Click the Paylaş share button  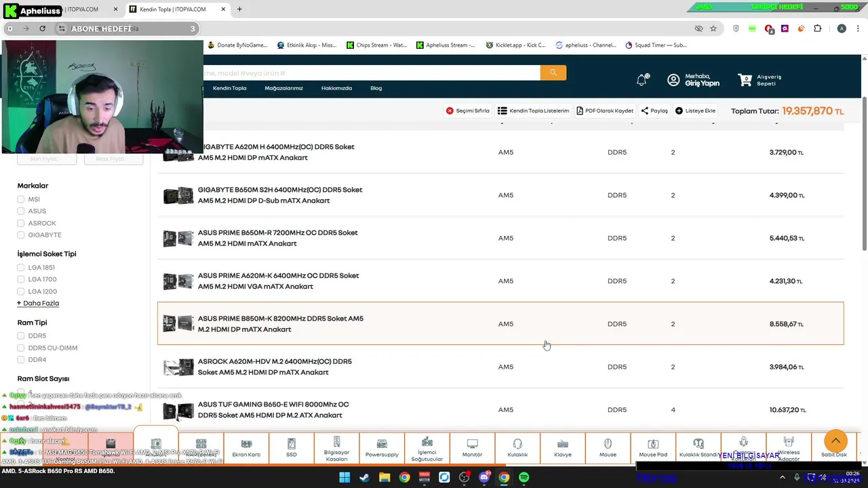(654, 110)
